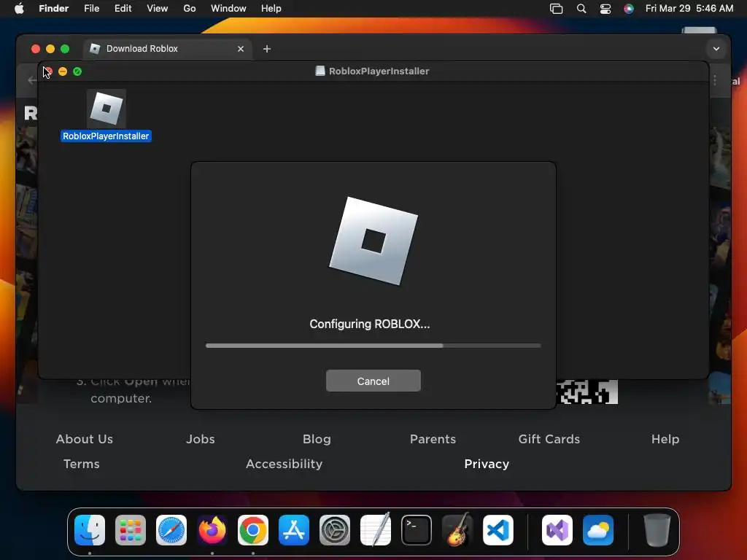747x560 pixels.
Task: Click the date and time in menu bar
Action: click(689, 8)
